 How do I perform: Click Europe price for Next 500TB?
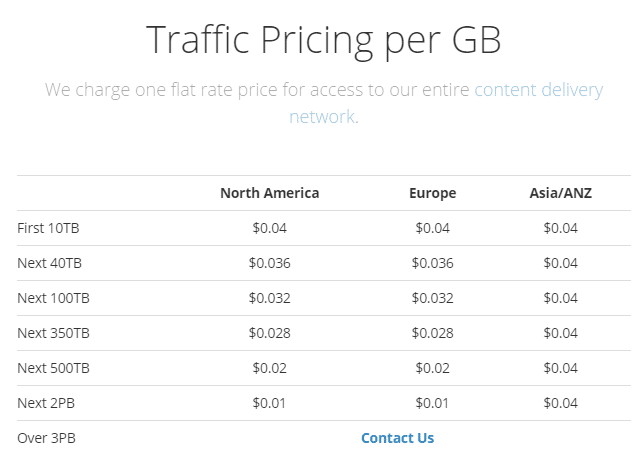pos(432,368)
